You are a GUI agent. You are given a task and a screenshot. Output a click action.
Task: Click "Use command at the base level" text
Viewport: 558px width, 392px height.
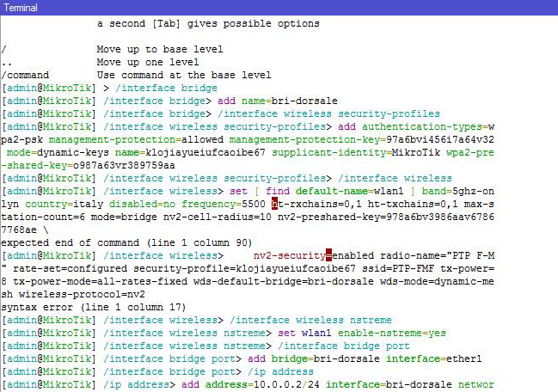click(184, 75)
